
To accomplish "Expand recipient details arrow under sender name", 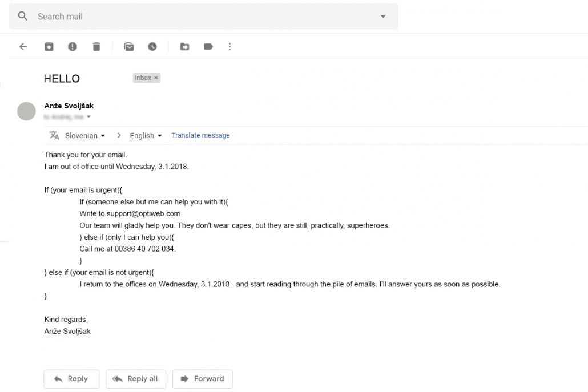I will click(x=88, y=117).
